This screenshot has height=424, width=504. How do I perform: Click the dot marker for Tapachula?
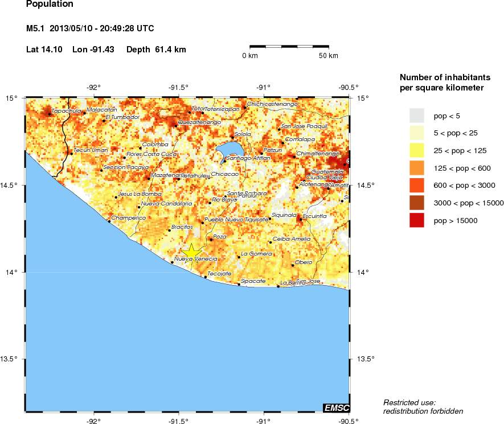click(x=50, y=114)
